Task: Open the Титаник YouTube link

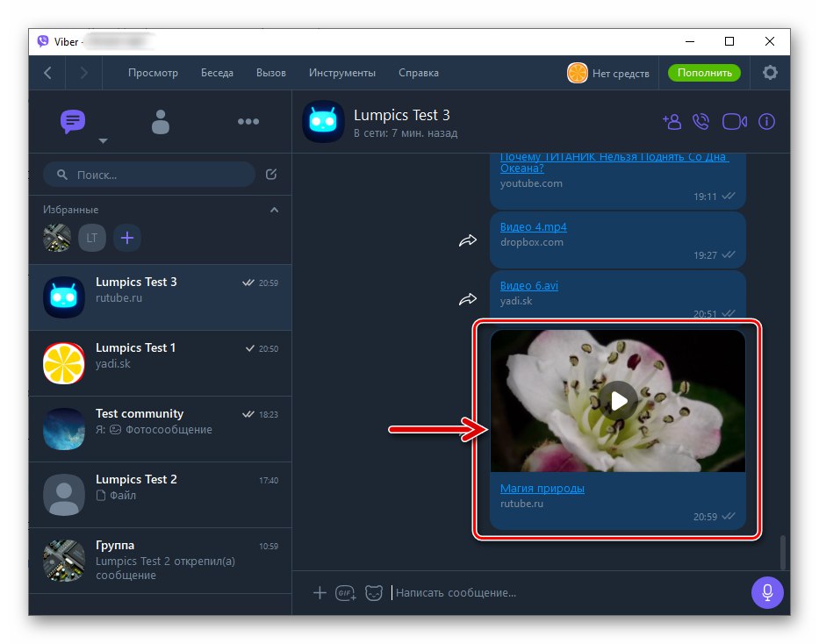Action: point(613,162)
